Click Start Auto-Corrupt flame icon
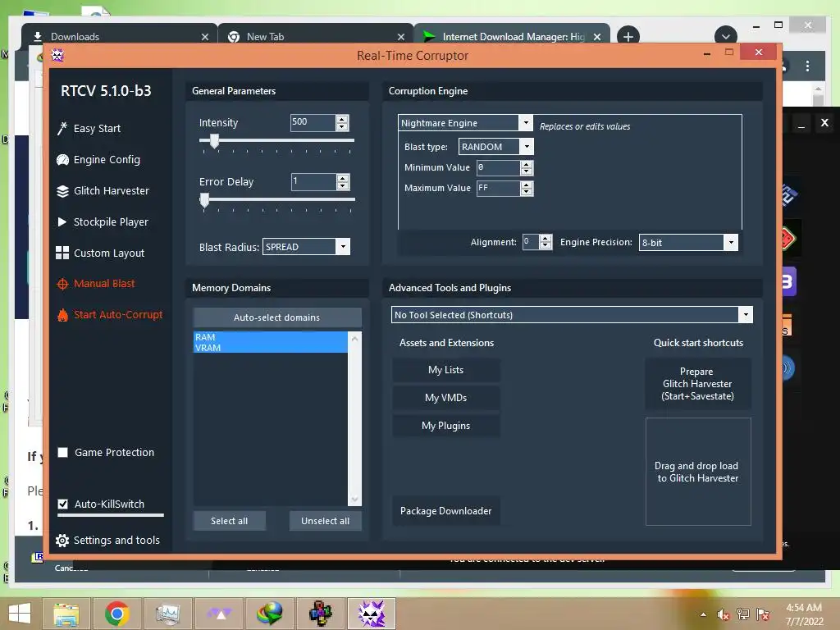This screenshot has width=840, height=630. coord(62,315)
